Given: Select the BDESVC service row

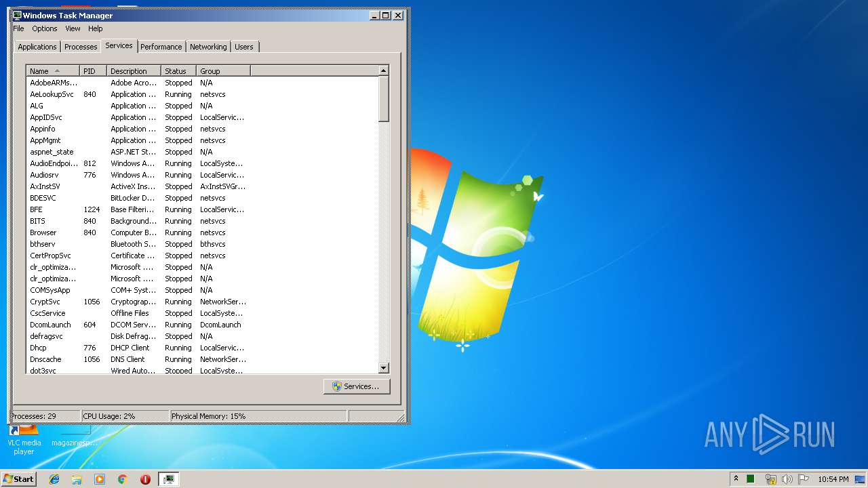Looking at the screenshot, I should coord(202,198).
